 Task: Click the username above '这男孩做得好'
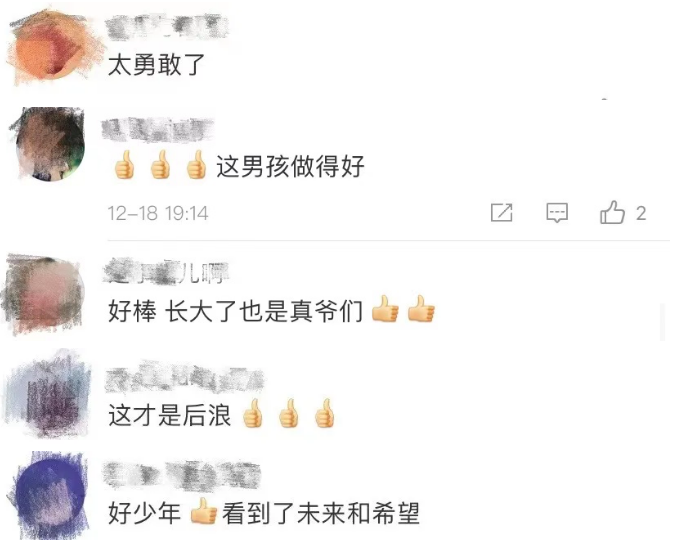158,130
